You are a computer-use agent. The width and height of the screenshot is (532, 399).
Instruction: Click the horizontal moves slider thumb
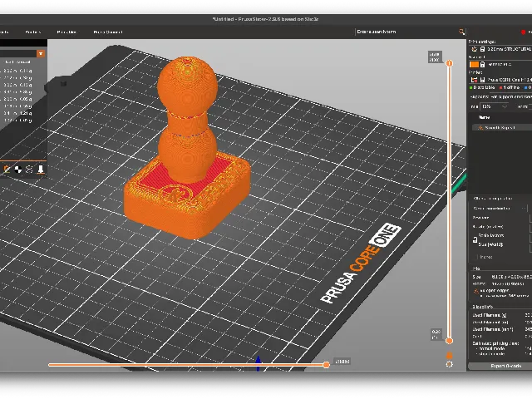pos(326,365)
